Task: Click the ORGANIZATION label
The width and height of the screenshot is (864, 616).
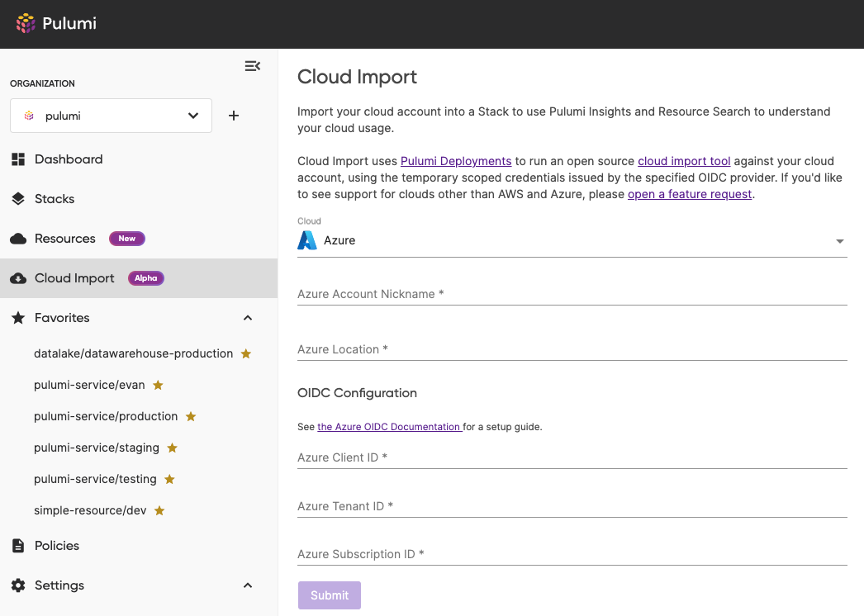Action: (42, 83)
